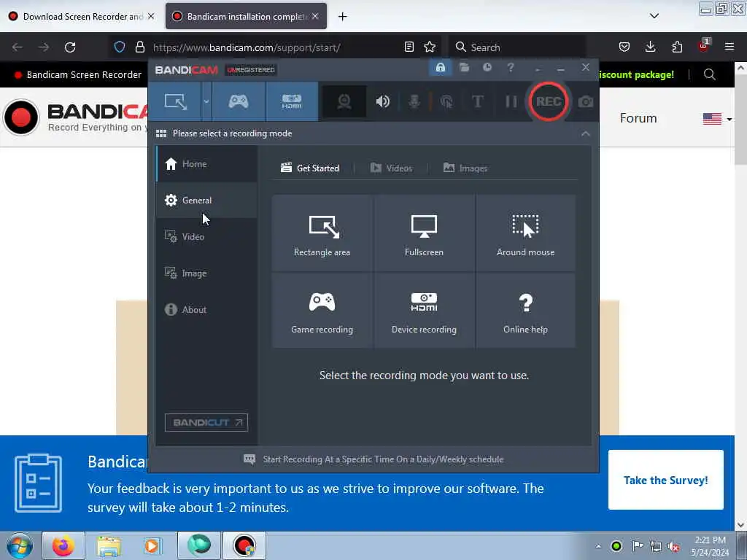Select HDMI device recording mode in toolbar
This screenshot has width=747, height=560.
point(292,101)
